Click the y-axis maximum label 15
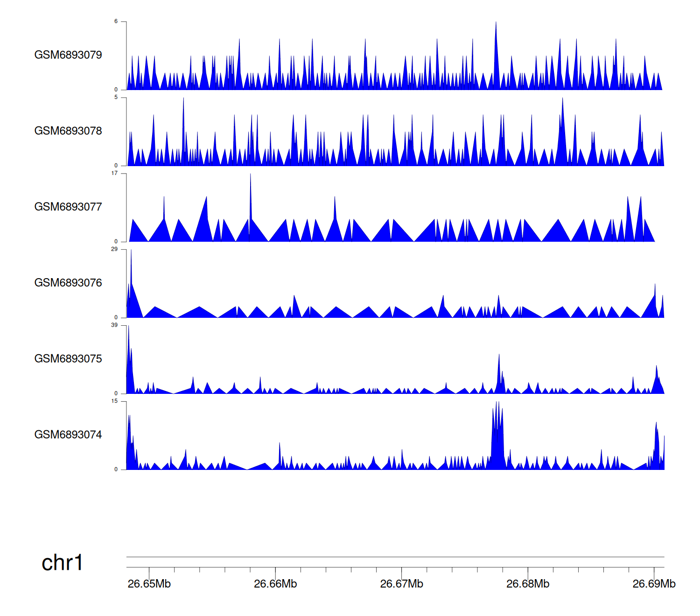 point(114,401)
